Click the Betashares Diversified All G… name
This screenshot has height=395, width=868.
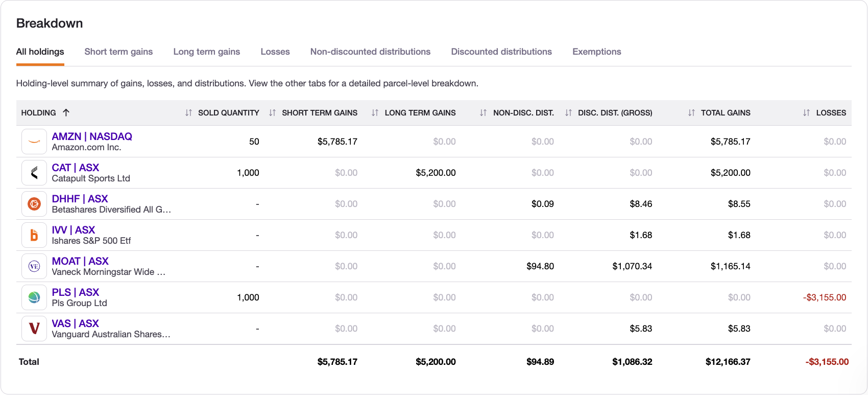tap(111, 210)
